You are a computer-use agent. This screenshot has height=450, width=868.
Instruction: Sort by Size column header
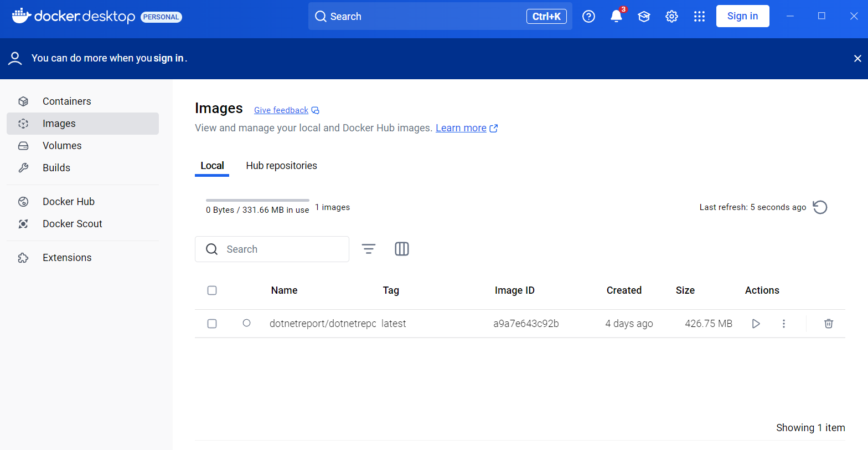tap(685, 290)
